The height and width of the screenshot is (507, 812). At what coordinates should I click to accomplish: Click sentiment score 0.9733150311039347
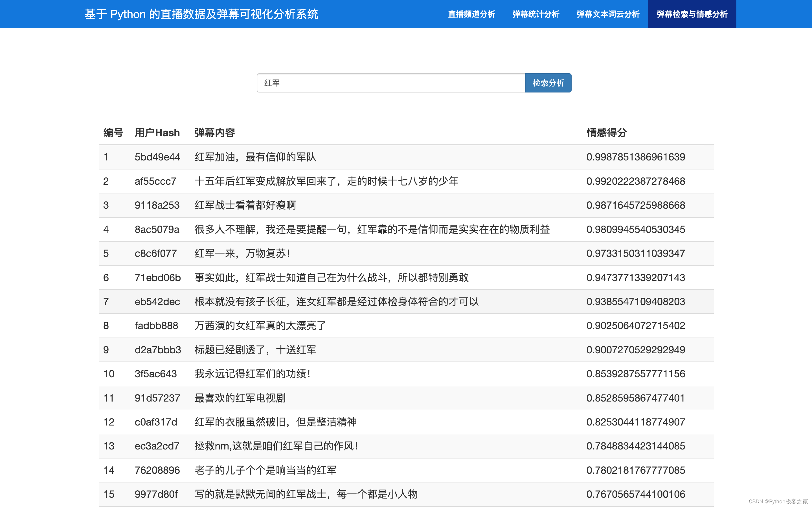pos(635,253)
